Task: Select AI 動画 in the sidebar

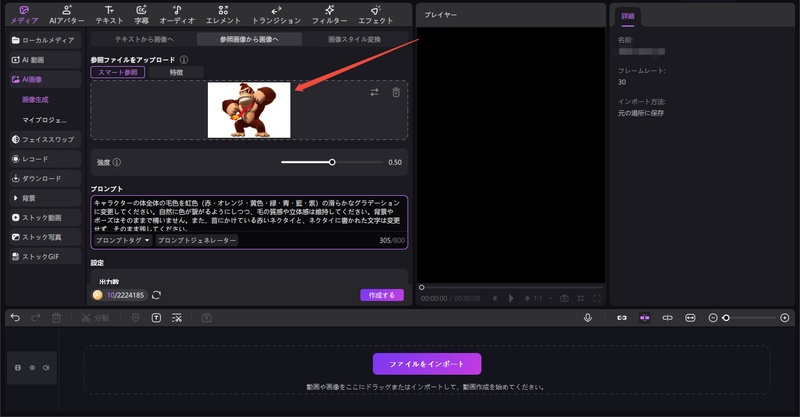Action: 45,60
